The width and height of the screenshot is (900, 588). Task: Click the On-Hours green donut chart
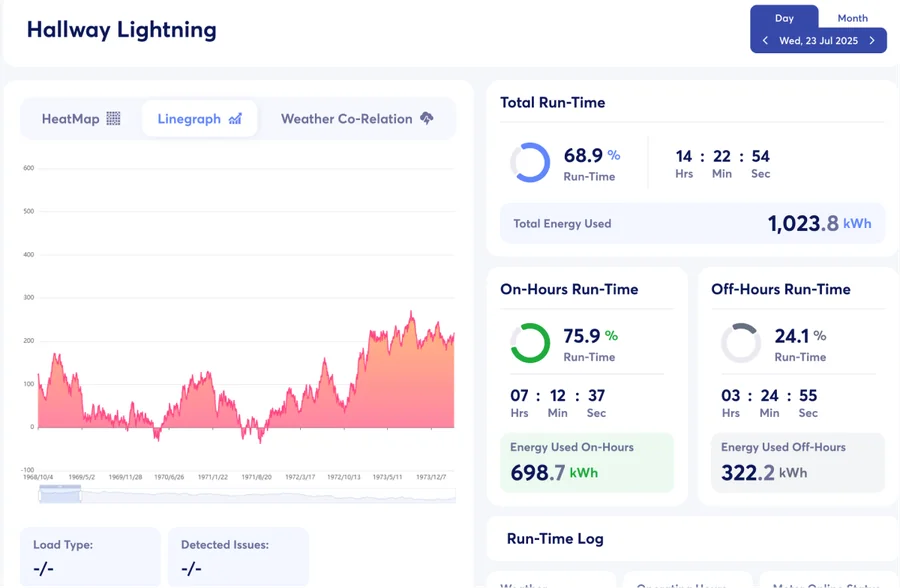pos(530,343)
